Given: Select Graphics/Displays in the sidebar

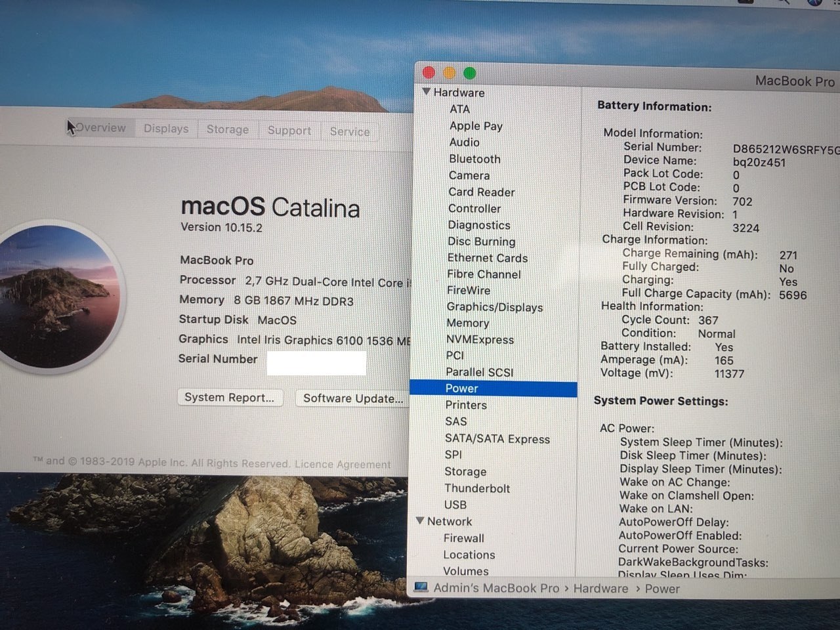Looking at the screenshot, I should point(495,306).
